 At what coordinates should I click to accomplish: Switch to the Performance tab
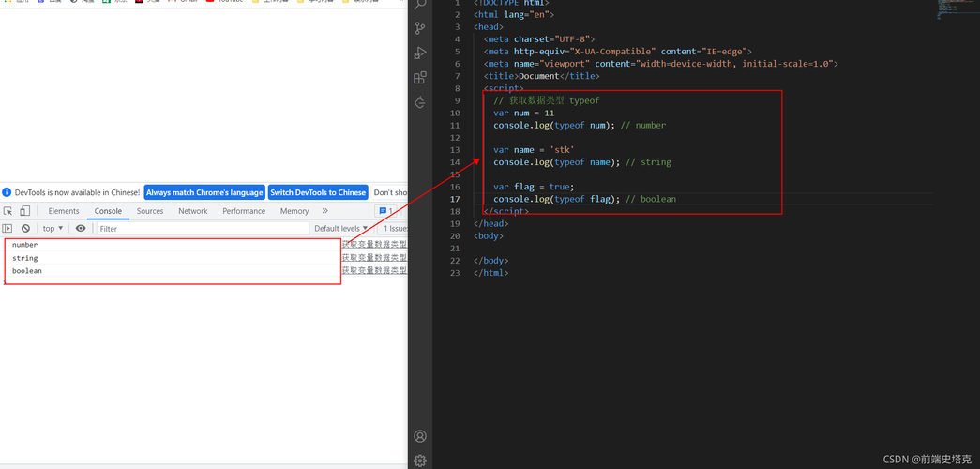[244, 211]
